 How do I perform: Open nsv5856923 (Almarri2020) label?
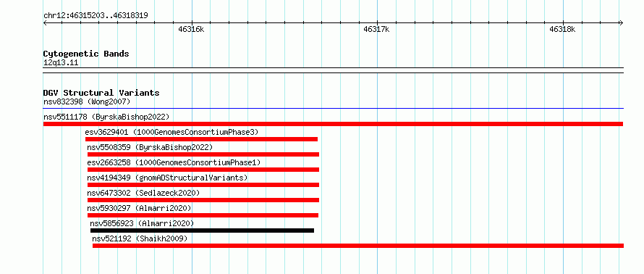tap(142, 223)
